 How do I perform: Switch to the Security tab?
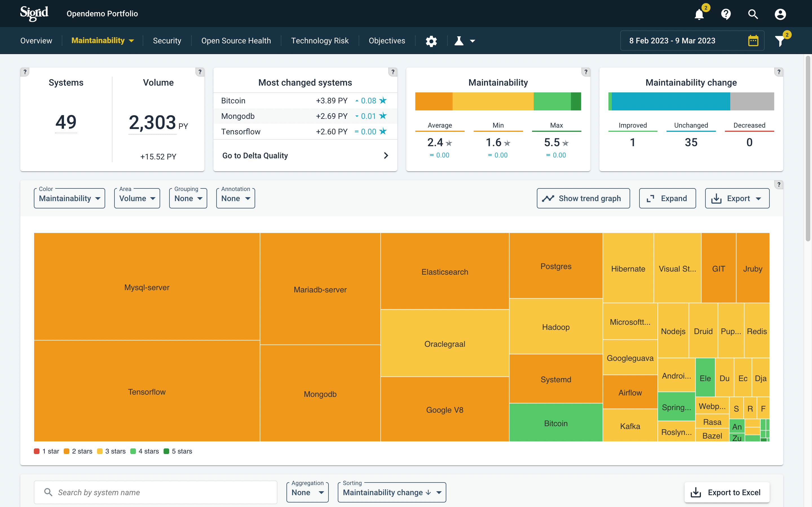pyautogui.click(x=167, y=41)
